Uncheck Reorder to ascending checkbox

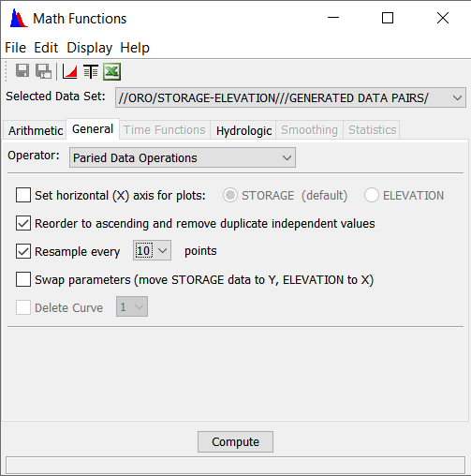point(23,223)
